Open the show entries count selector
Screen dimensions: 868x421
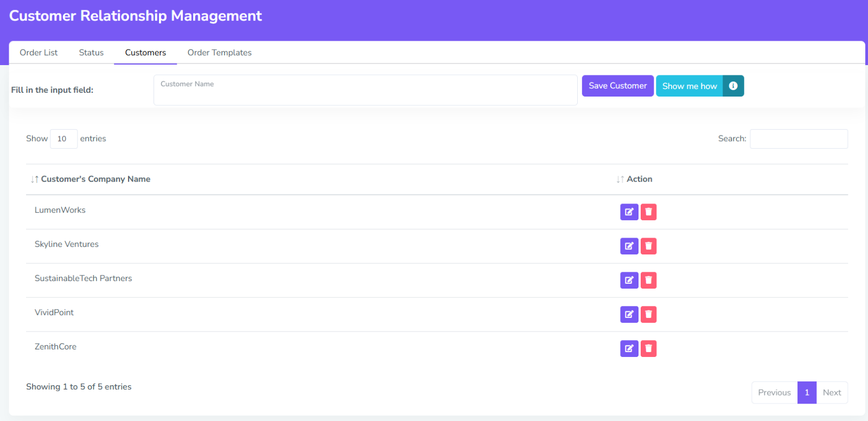63,139
